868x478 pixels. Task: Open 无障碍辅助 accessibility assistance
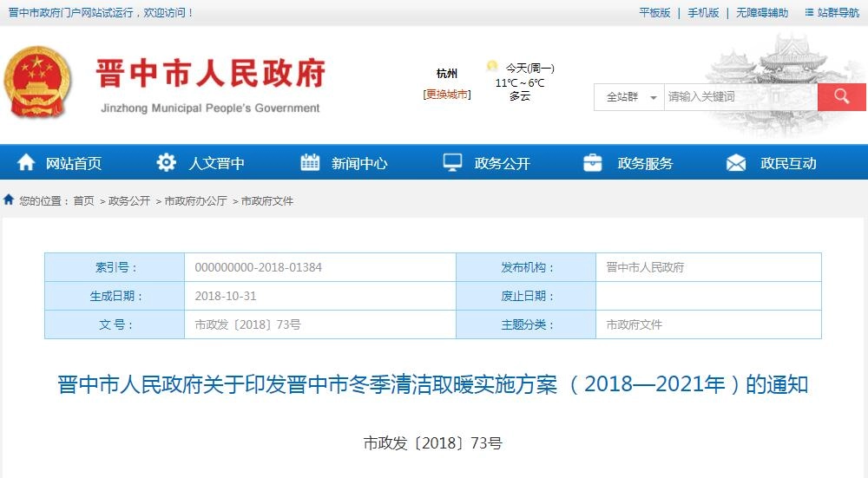762,13
